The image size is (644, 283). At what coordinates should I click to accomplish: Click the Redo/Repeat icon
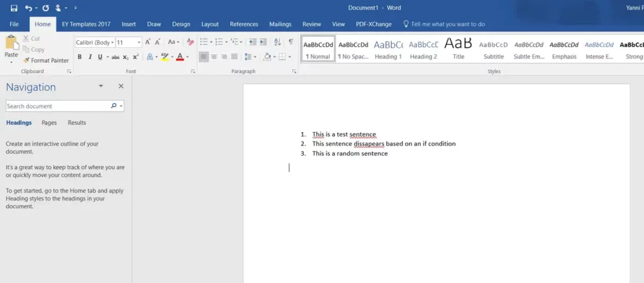45,8
